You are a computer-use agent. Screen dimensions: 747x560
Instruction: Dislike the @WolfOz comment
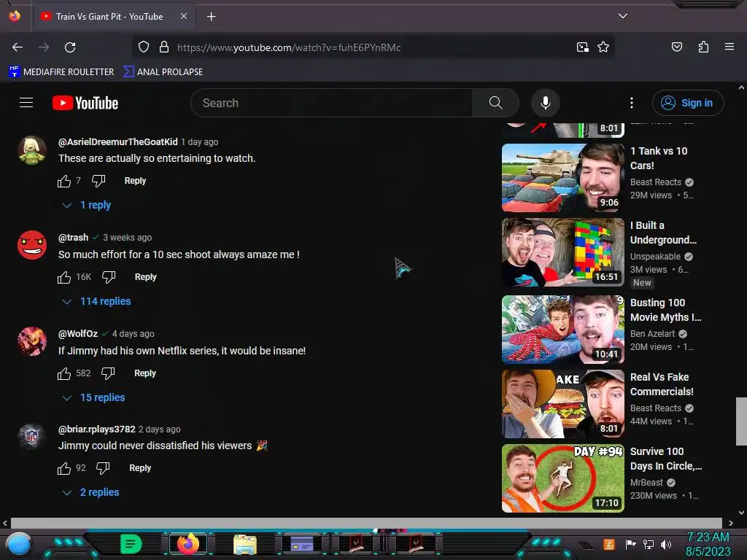click(x=108, y=373)
